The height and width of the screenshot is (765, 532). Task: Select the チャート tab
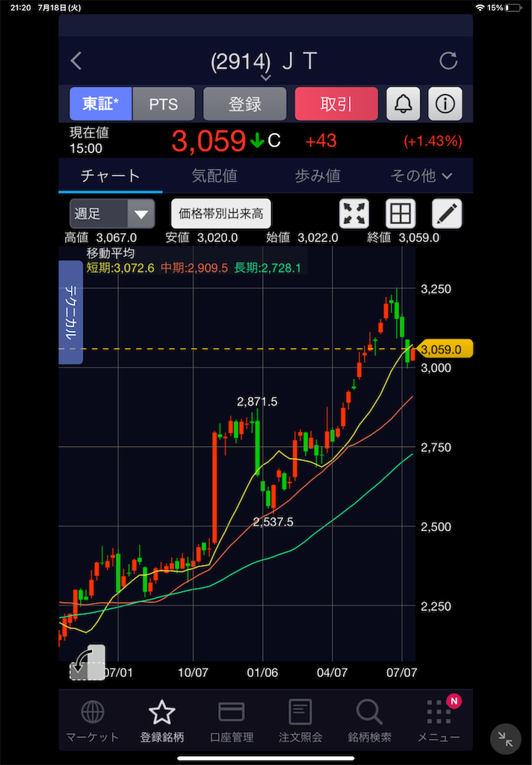tap(111, 176)
